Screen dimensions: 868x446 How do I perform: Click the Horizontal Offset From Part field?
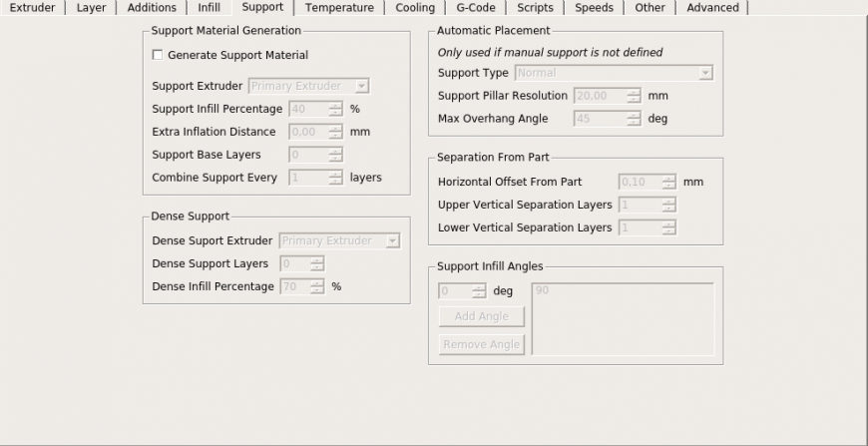pos(648,182)
